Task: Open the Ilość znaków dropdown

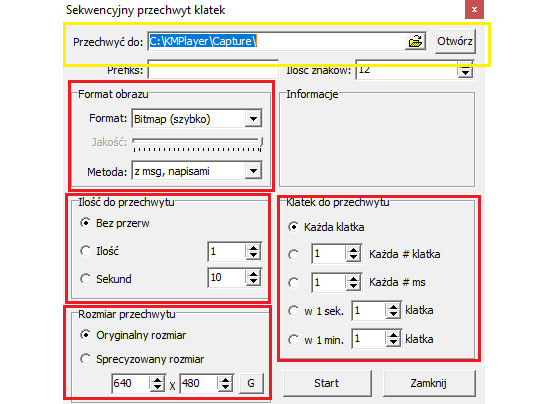Action: 465,71
